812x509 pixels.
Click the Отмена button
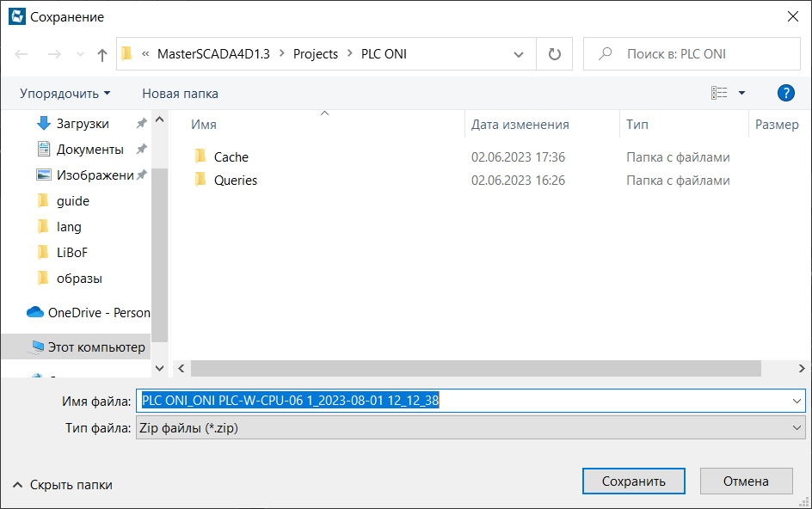(x=747, y=481)
